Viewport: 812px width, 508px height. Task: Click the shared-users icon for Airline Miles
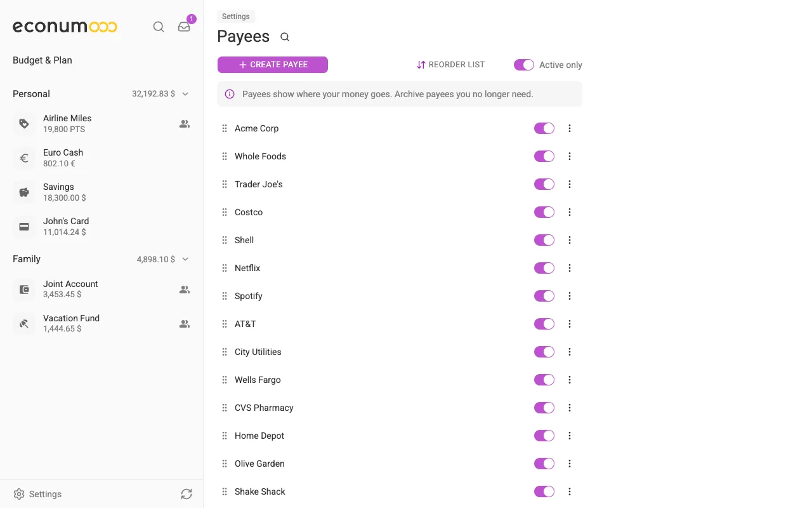coord(185,124)
